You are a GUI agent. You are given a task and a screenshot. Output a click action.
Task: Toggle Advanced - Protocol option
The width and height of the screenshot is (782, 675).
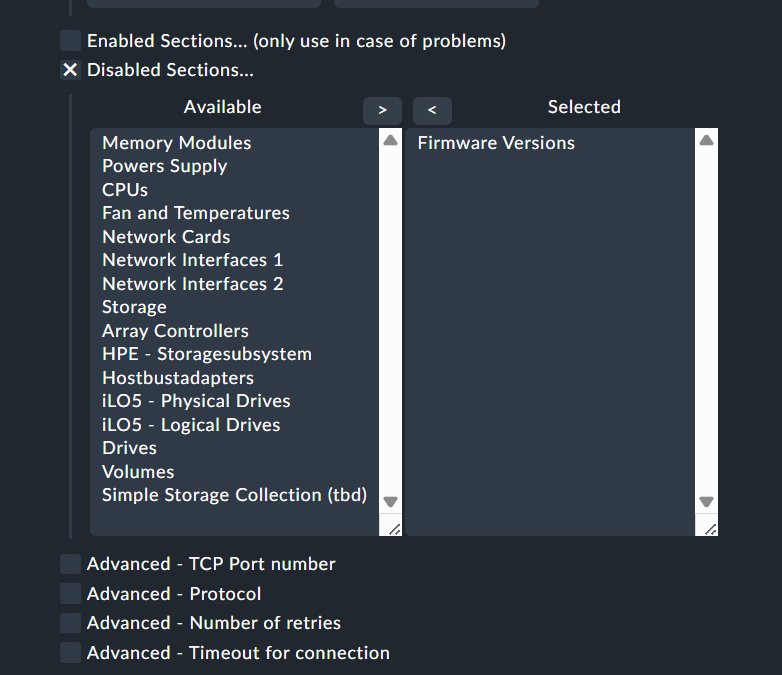coord(70,594)
